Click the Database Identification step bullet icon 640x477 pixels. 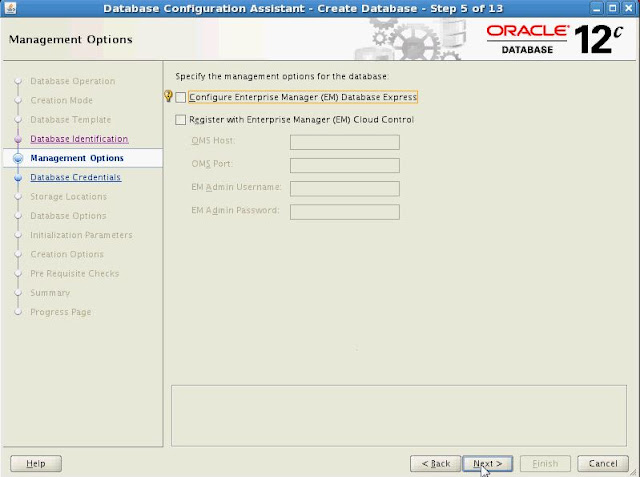18,139
